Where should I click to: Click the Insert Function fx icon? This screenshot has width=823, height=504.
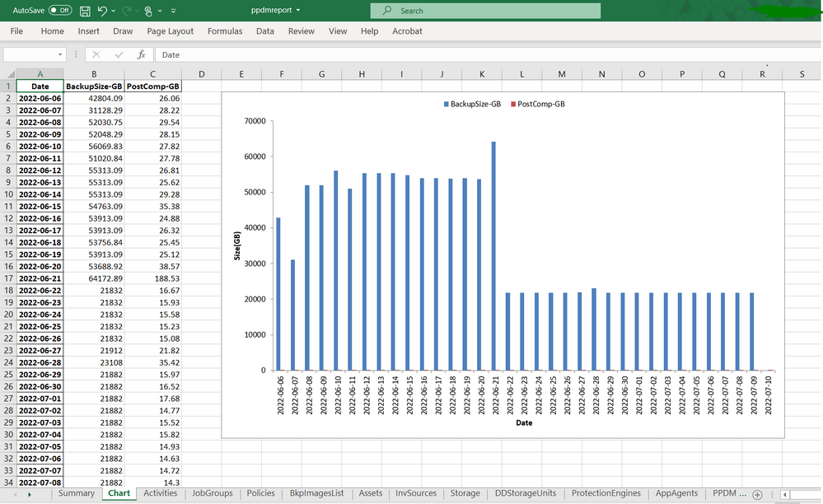(x=141, y=54)
